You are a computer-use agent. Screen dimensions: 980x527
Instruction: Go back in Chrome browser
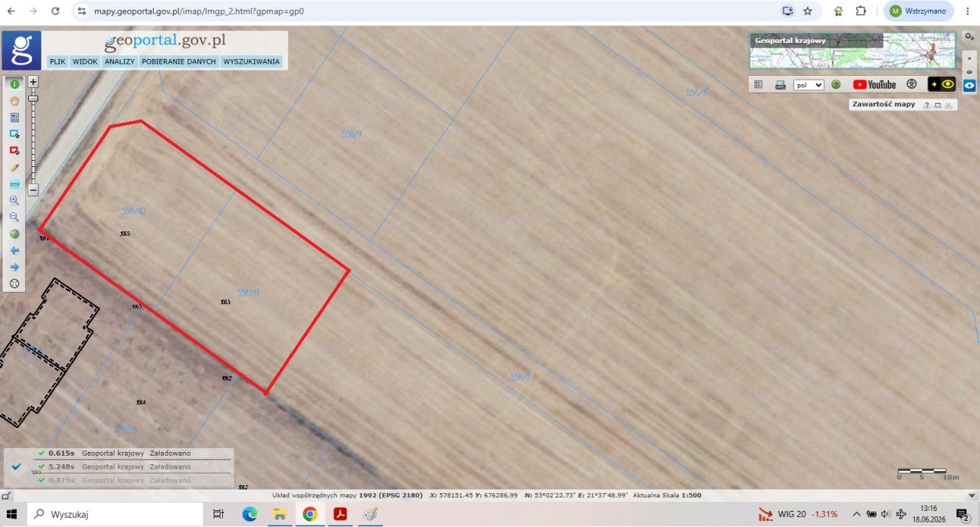coord(11,11)
